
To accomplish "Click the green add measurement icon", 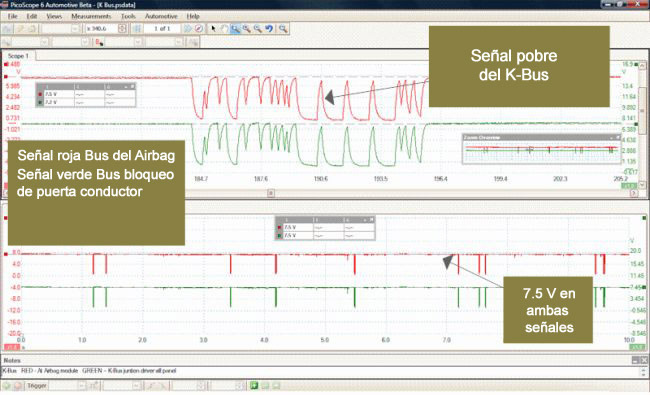I will point(254,385).
